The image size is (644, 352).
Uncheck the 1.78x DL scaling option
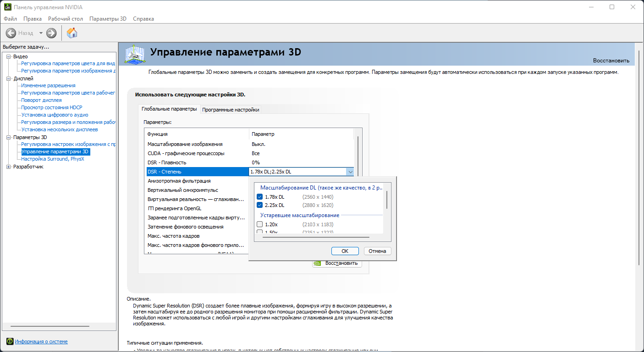[260, 197]
